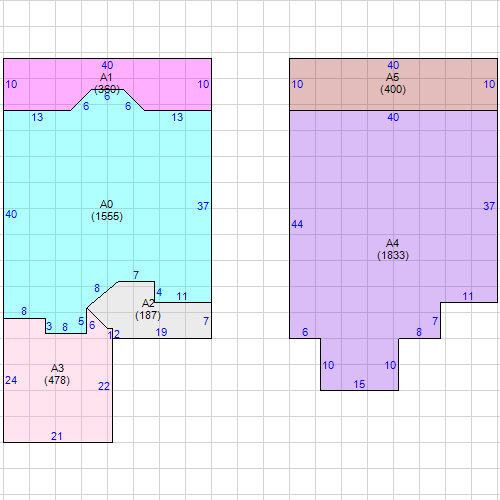Screen dimensions: 500x500
Task: Click the 24 dimension on A3's left edge
Action: [x=11, y=380]
